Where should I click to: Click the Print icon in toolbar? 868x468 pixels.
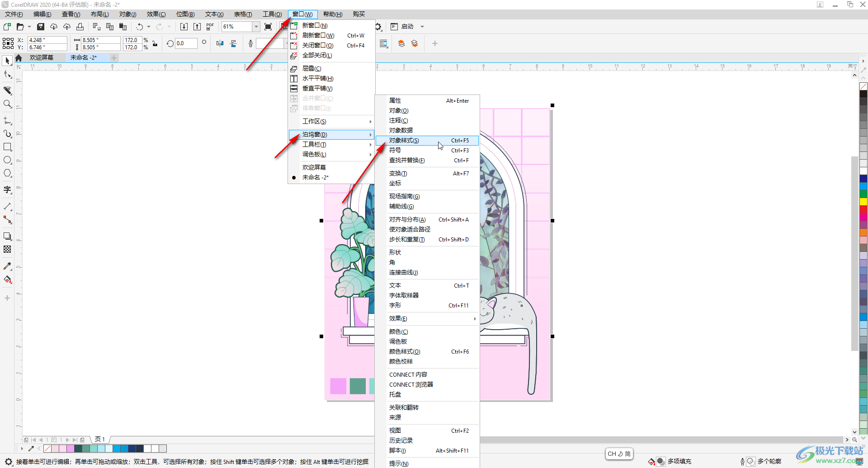(x=80, y=27)
